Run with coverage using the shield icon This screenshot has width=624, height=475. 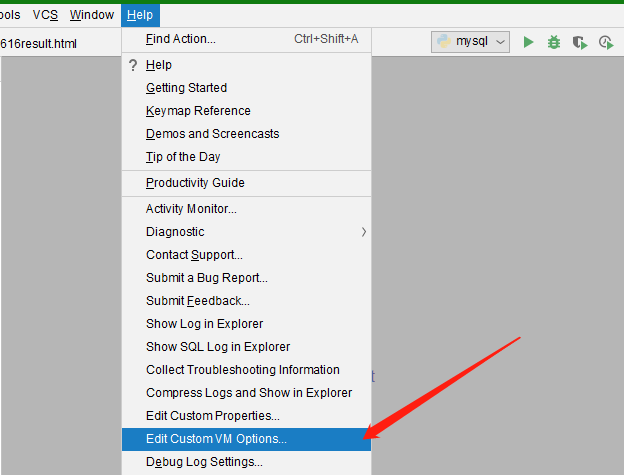[579, 42]
